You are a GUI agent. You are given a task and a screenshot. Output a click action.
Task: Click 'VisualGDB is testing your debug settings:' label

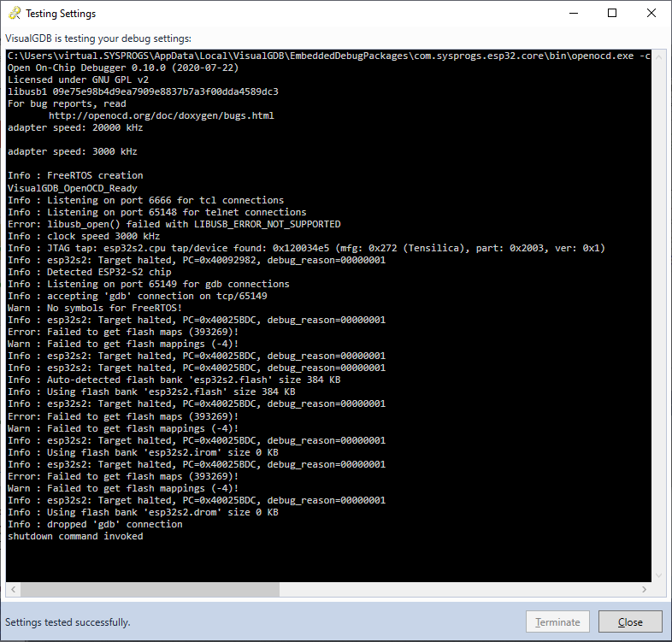[x=98, y=38]
